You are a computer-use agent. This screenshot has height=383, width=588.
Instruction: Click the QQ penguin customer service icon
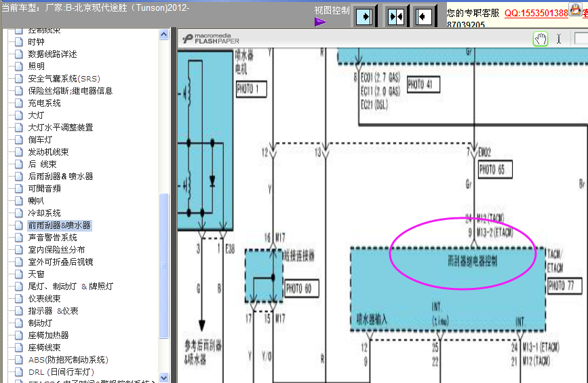[x=575, y=9]
